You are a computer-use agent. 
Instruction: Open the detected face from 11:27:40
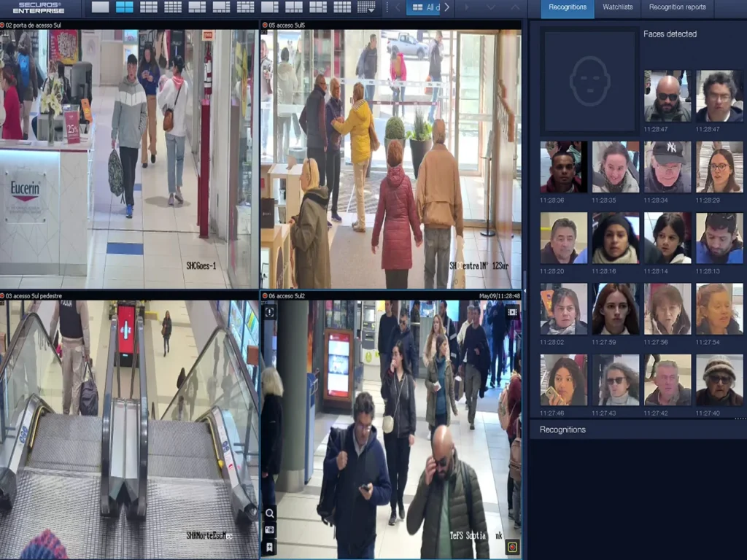pyautogui.click(x=719, y=380)
